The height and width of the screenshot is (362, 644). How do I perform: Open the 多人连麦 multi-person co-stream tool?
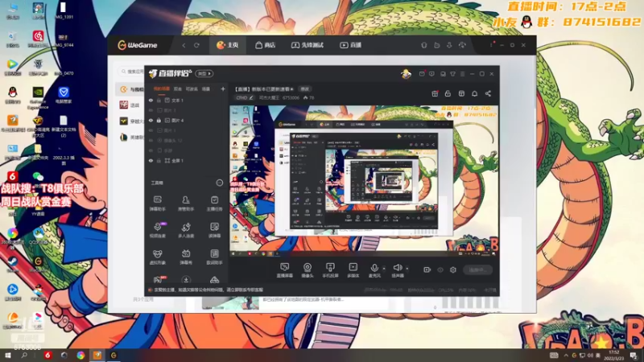coord(186,230)
